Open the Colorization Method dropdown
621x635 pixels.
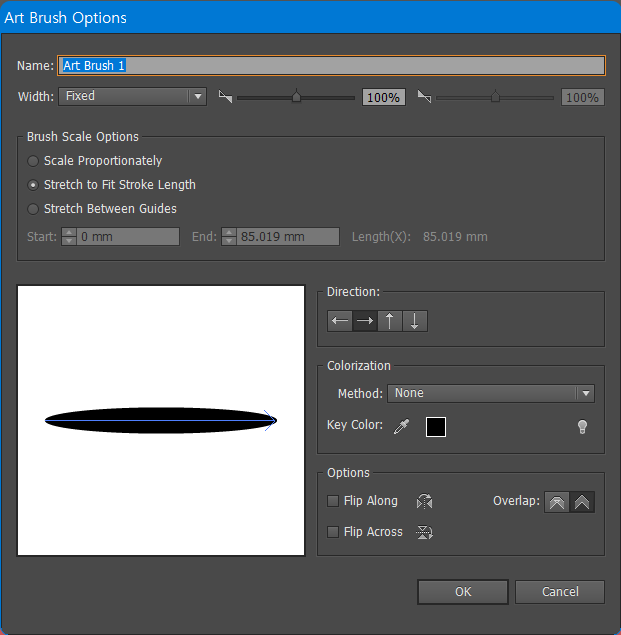[491, 393]
